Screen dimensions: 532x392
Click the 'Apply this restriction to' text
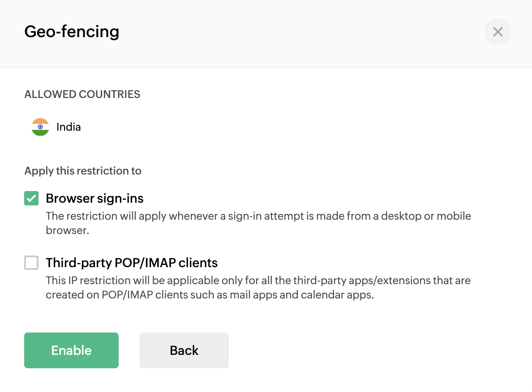(x=83, y=171)
